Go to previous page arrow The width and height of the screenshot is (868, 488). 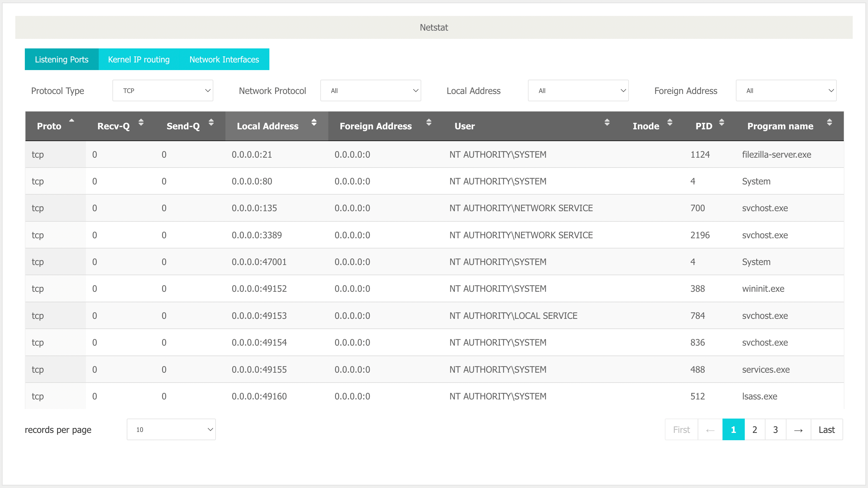pos(710,430)
